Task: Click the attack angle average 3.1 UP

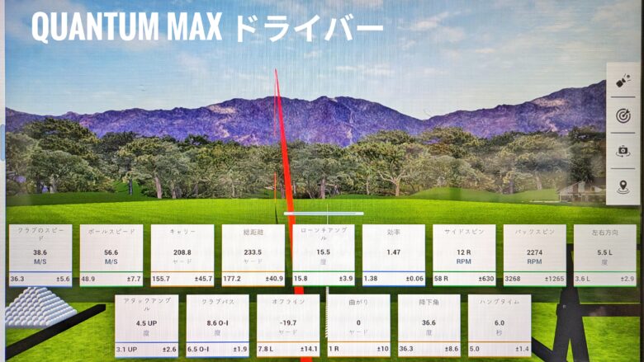Action: 126,350
